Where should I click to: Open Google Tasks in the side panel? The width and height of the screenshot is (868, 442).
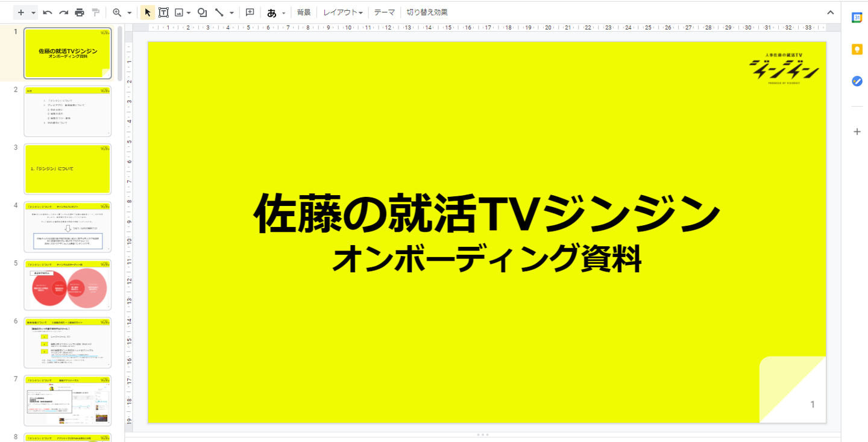pyautogui.click(x=857, y=81)
